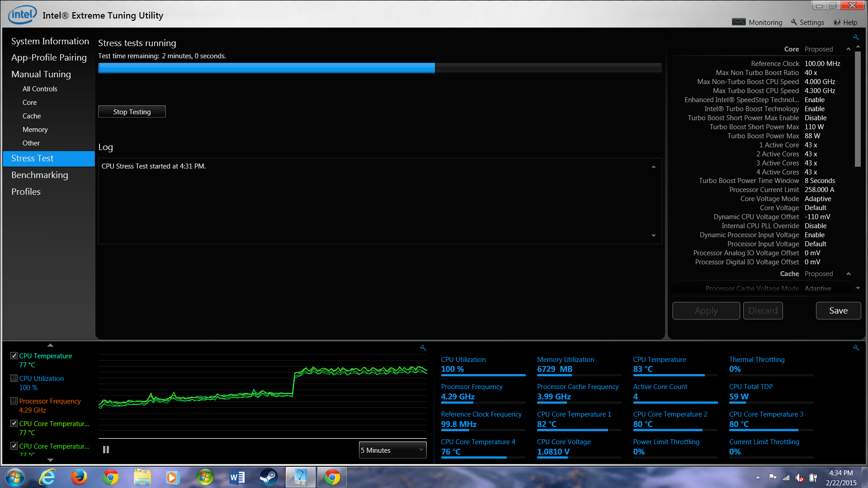This screenshot has height=488, width=868.
Task: Click the Discard button
Action: click(x=763, y=311)
